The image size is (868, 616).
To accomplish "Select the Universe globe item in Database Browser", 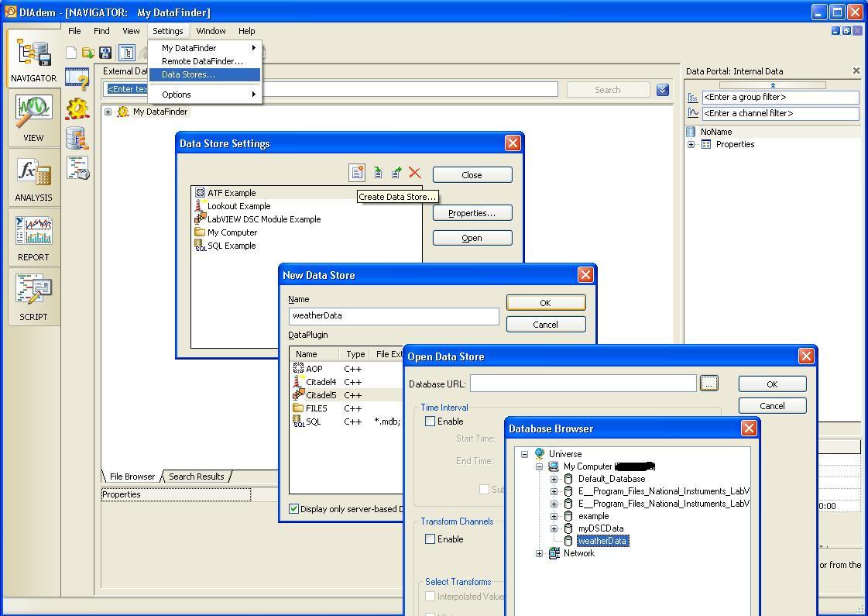I will point(558,454).
